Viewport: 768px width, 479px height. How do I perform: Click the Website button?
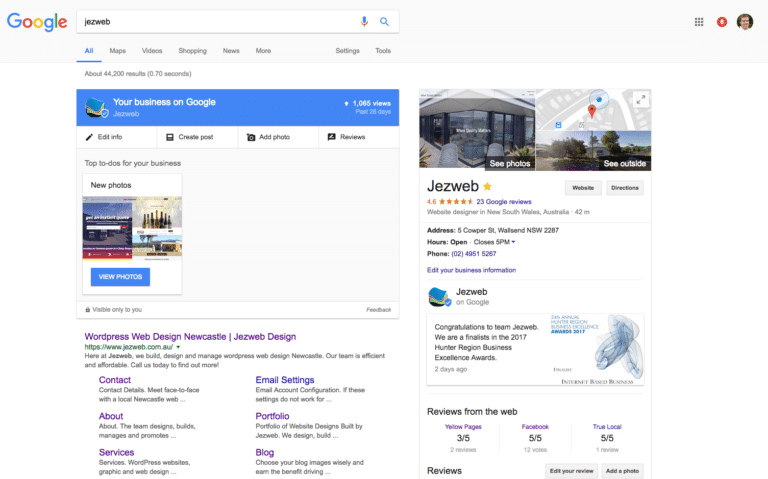click(583, 188)
